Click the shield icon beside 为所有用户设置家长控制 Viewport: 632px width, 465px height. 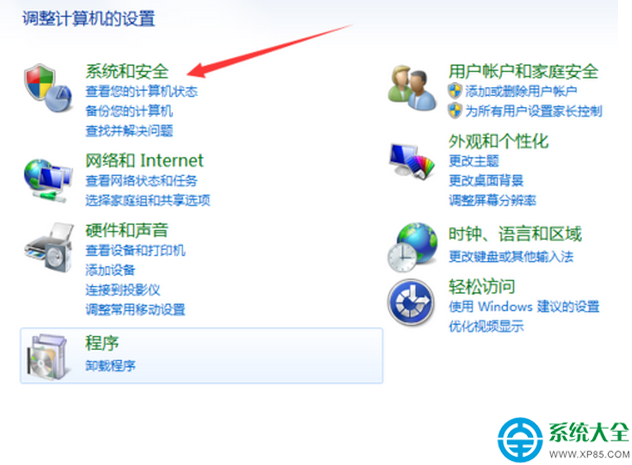[x=455, y=110]
